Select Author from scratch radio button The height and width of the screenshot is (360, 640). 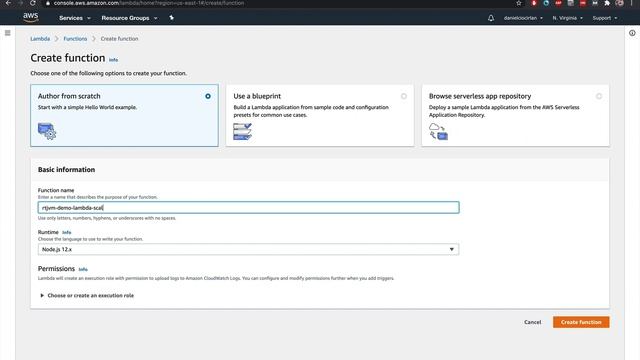[x=208, y=96]
